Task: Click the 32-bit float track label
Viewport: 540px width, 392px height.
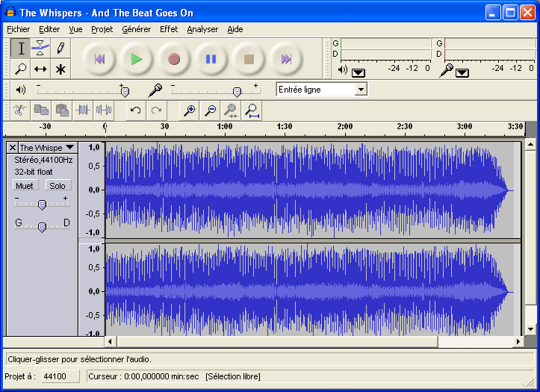Action: point(34,172)
